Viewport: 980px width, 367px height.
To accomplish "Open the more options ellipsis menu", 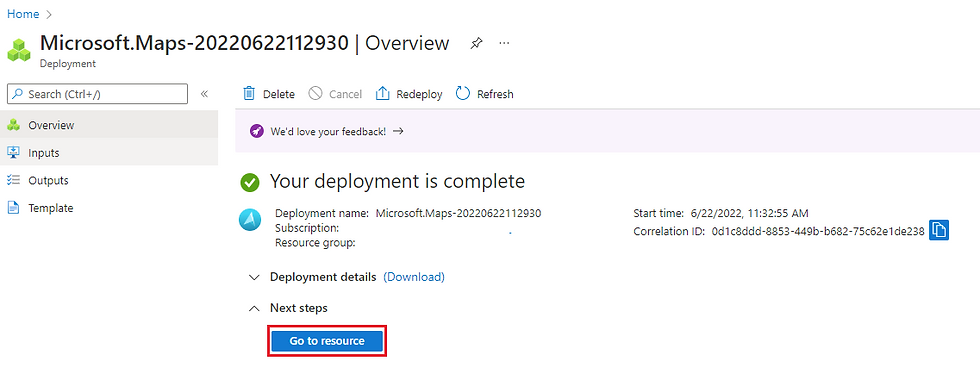I will (x=504, y=43).
